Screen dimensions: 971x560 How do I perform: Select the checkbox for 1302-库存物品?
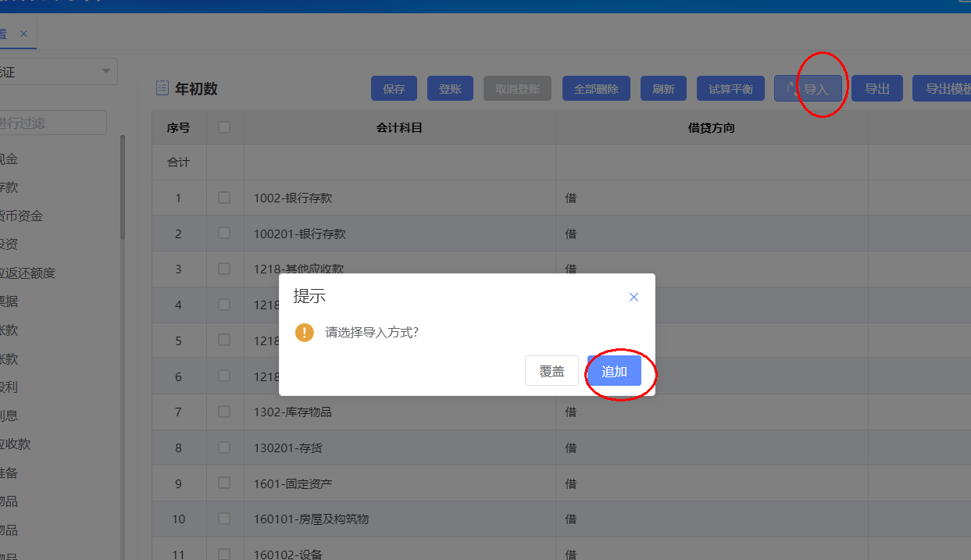click(x=224, y=411)
